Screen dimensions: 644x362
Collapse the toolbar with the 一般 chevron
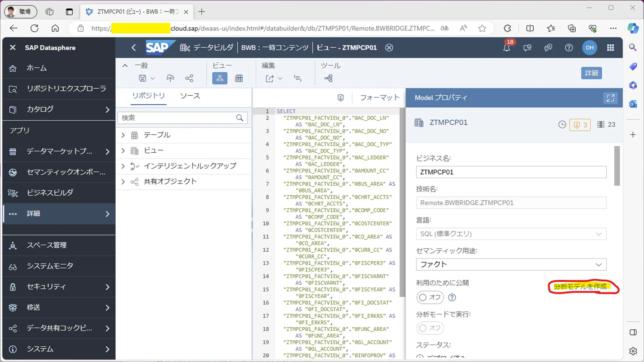125,65
